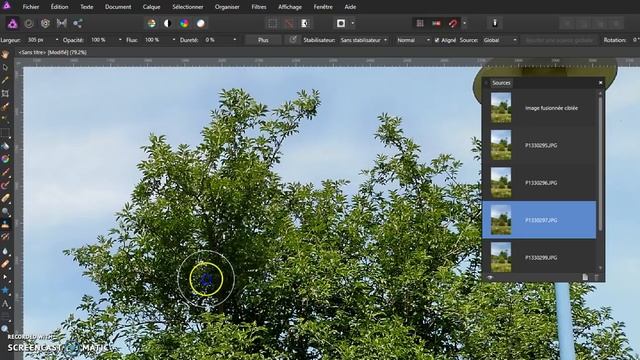Select the Paint Brush tool
Screen dimensions: 640x360
tap(5, 172)
